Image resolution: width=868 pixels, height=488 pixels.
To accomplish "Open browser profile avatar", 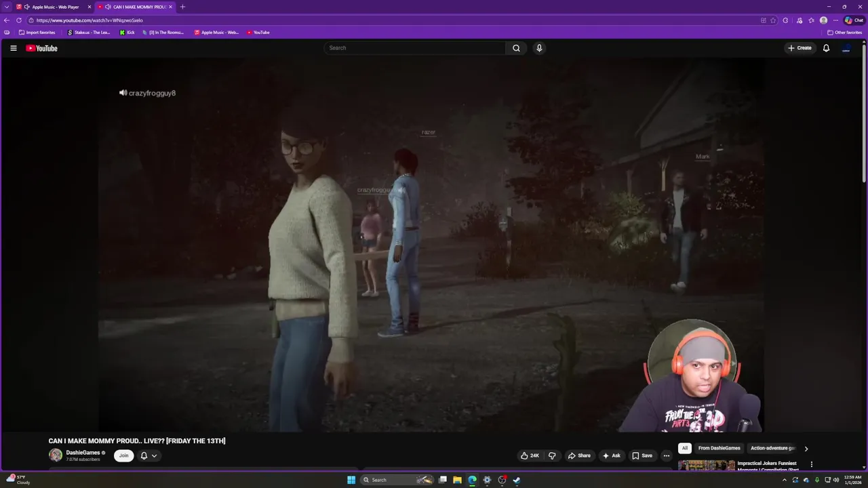I will [823, 20].
